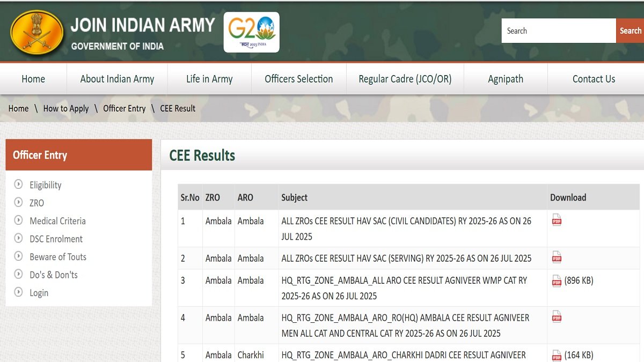Download PDF for row 1 HAV SAC civil candidates
This screenshot has width=644, height=362.
[x=557, y=220]
